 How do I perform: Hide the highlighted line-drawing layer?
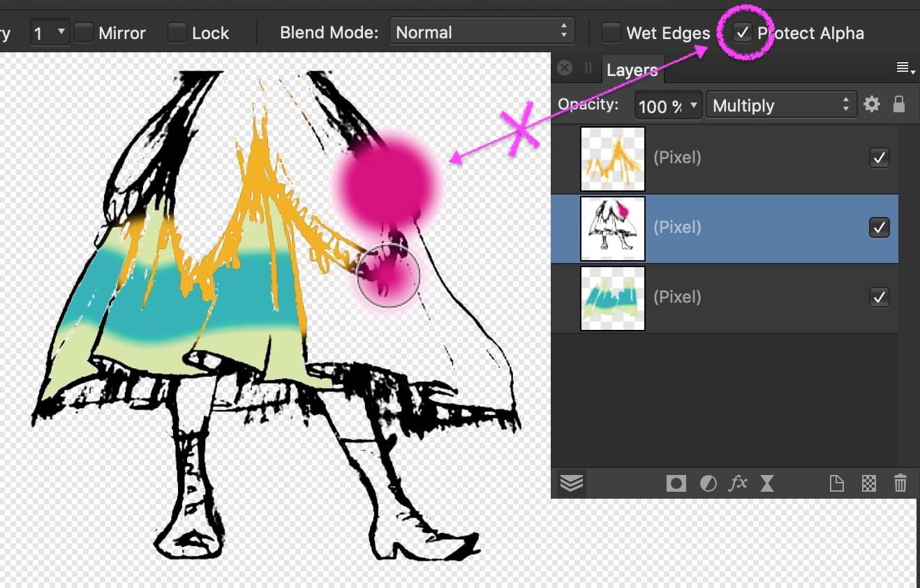(879, 227)
